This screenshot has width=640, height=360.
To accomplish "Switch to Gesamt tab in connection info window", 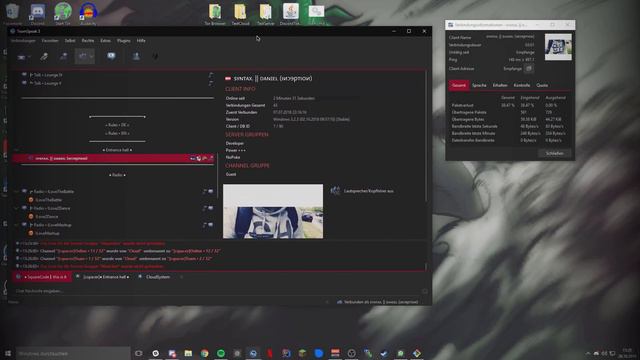I will click(x=459, y=85).
